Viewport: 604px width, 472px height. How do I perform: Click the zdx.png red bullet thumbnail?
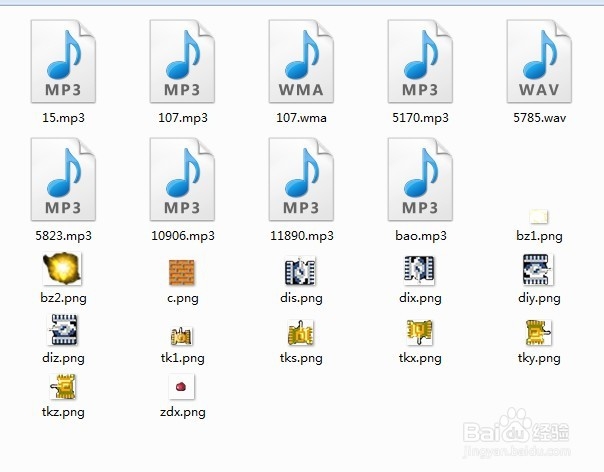[181, 386]
